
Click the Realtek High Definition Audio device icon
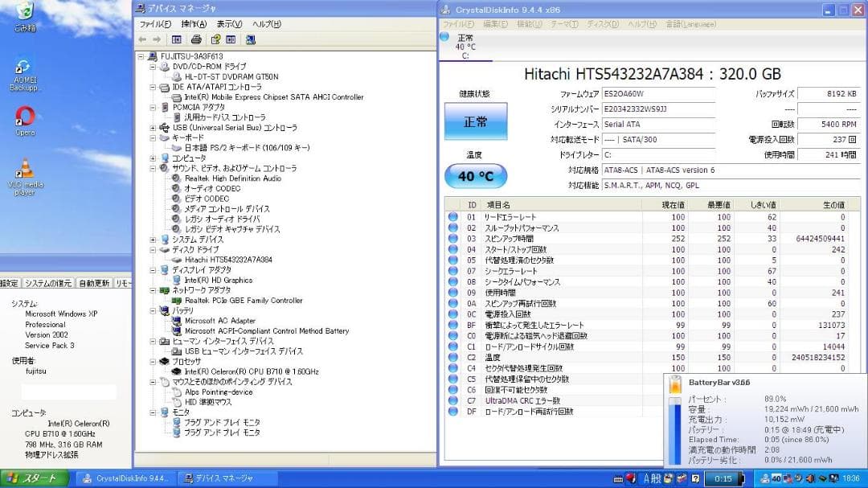(x=176, y=178)
